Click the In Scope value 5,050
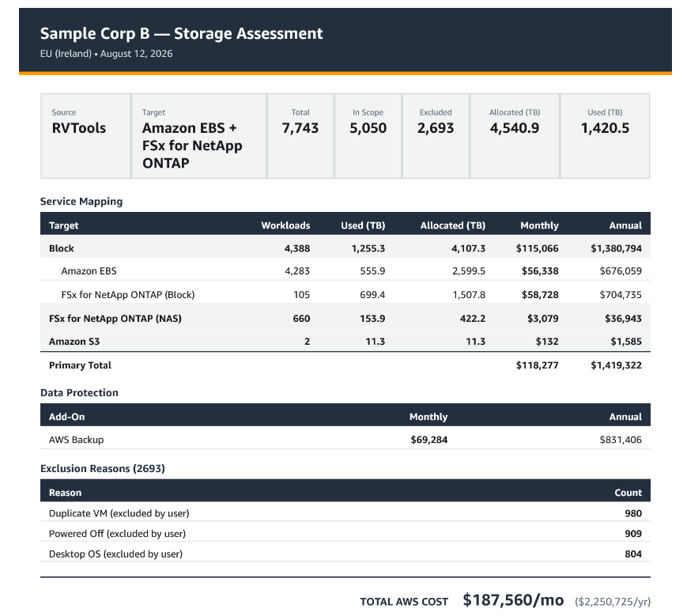687x616 pixels. 368,128
